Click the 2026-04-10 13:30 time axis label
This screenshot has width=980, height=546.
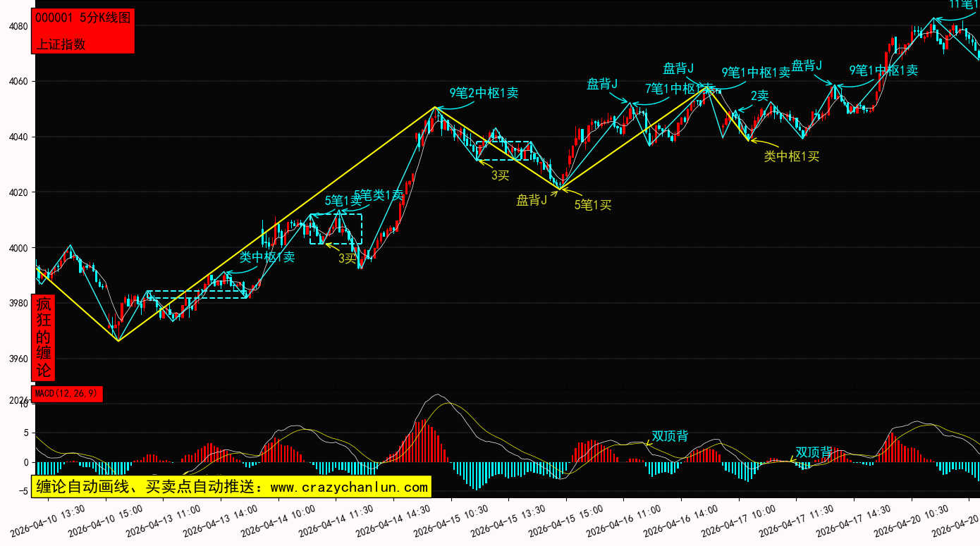53,519
